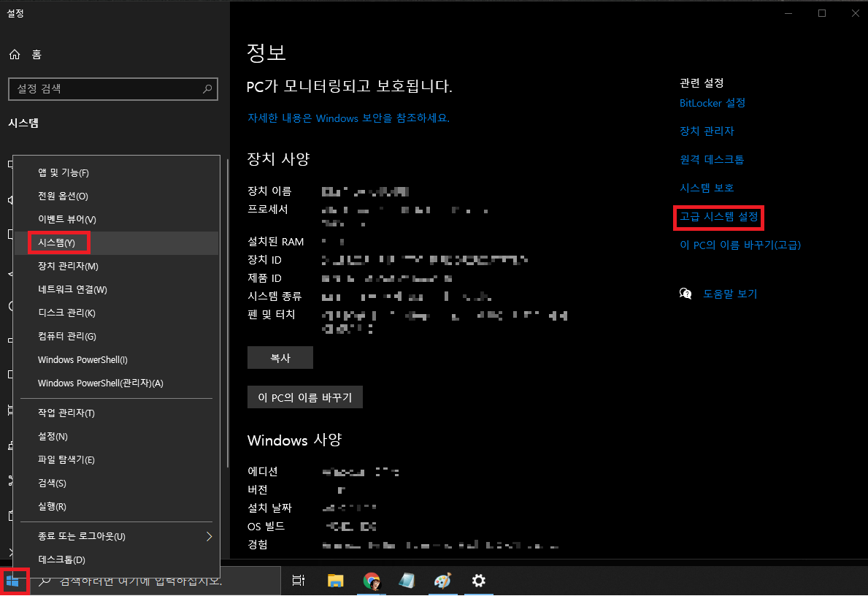Click the 펜 및 터치 label

[x=272, y=315]
